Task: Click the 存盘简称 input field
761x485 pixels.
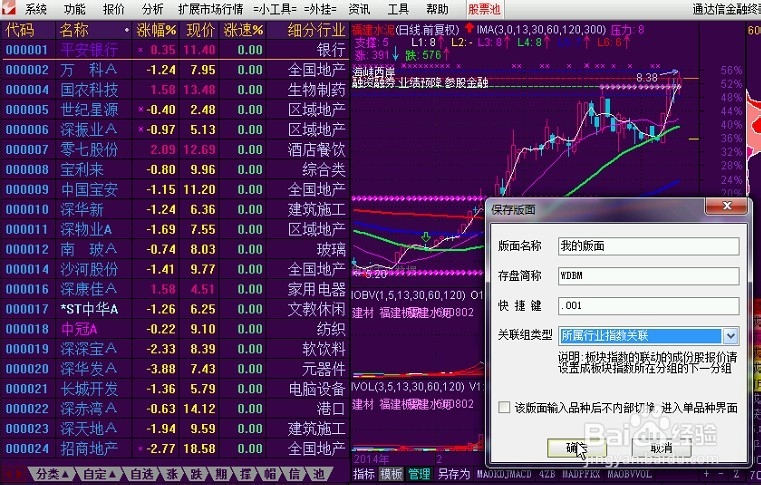Action: coord(648,276)
